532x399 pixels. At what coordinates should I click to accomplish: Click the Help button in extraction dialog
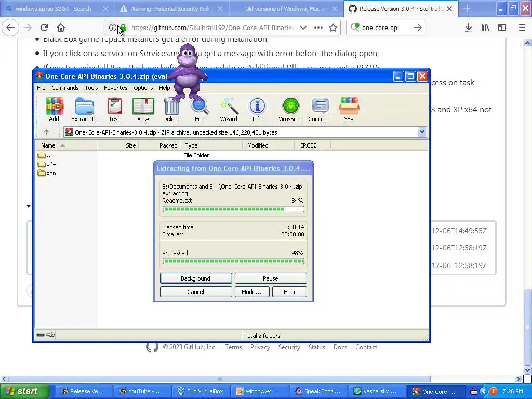[289, 292]
